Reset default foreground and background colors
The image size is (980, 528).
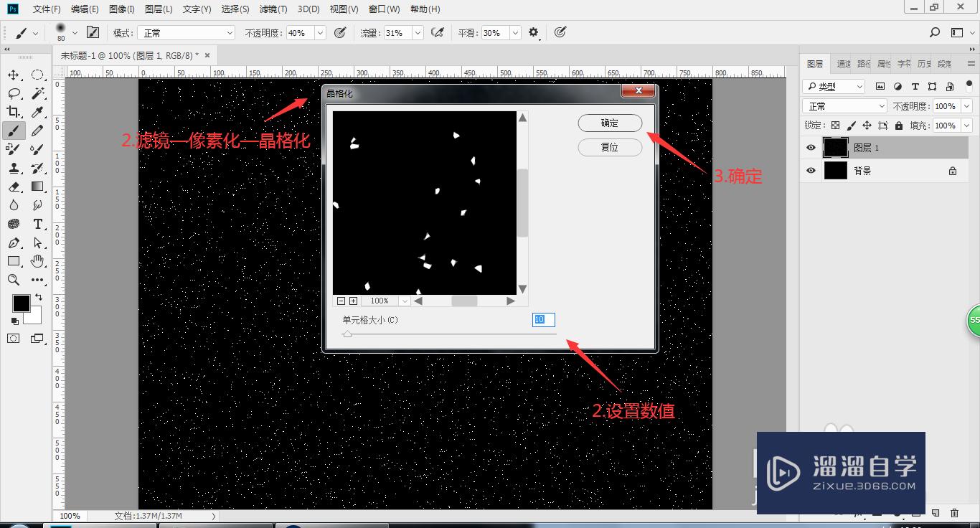point(15,321)
